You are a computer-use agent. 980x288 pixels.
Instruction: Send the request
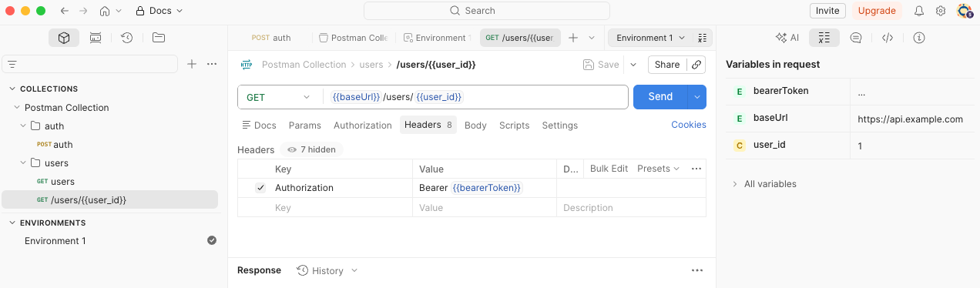(x=660, y=97)
